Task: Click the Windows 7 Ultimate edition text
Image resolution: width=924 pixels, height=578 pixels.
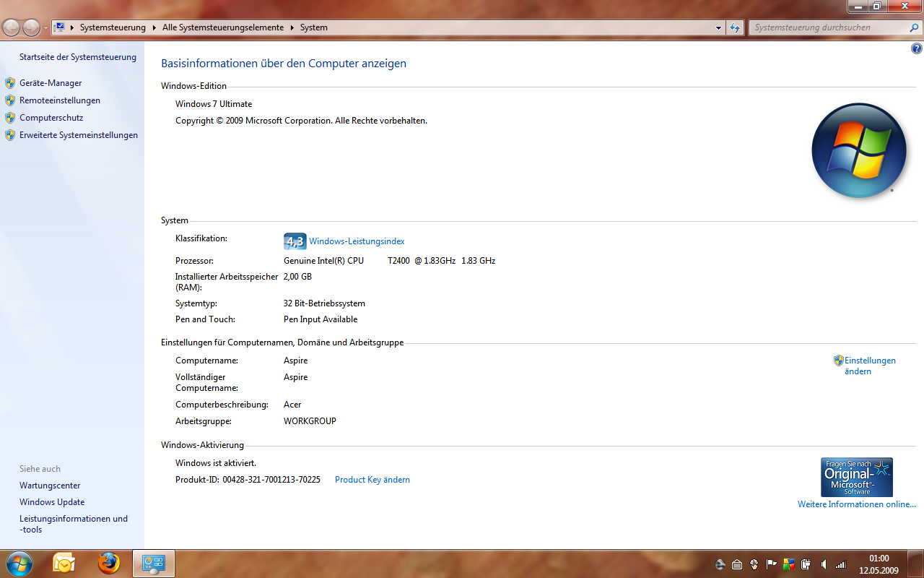Action: pyautogui.click(x=214, y=104)
